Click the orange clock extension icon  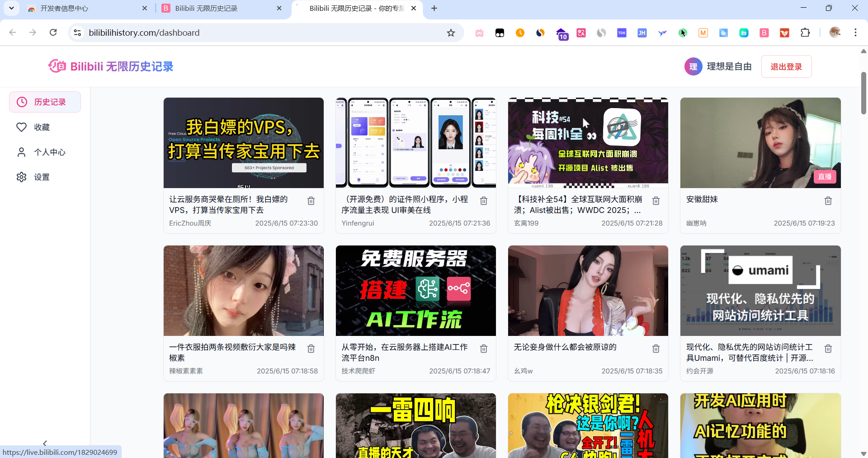(520, 33)
